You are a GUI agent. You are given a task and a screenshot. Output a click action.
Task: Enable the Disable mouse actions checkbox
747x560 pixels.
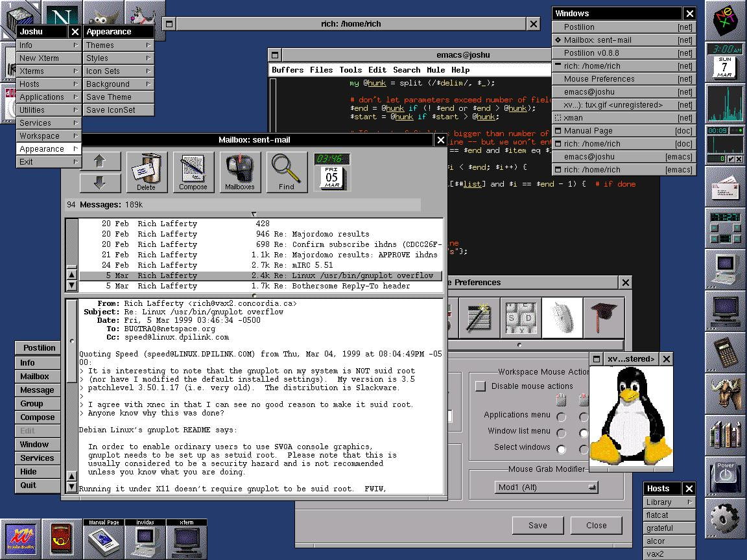tap(480, 386)
